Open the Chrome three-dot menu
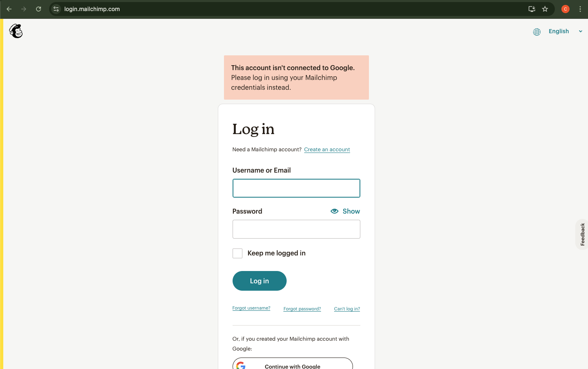Screen dimensions: 588x369 tap(580, 9)
